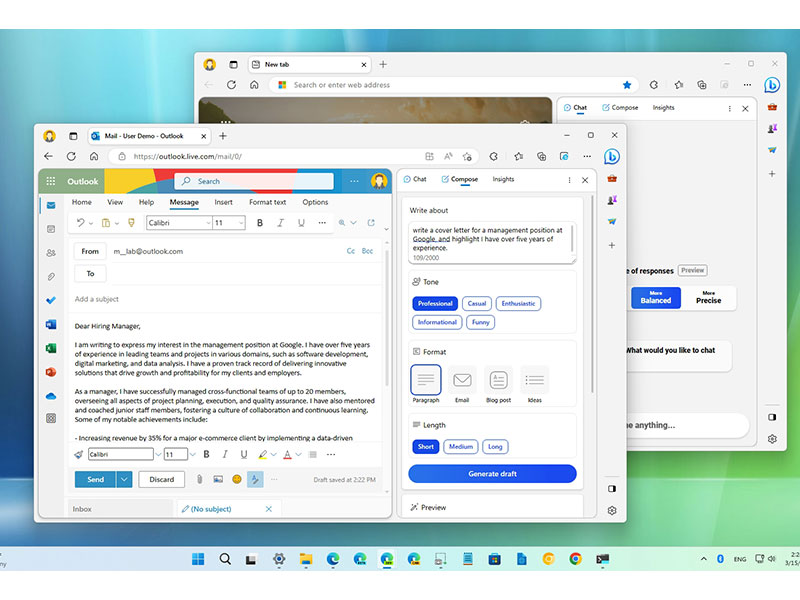Expand the highlight color arrow
The height and width of the screenshot is (600, 800).
[273, 454]
